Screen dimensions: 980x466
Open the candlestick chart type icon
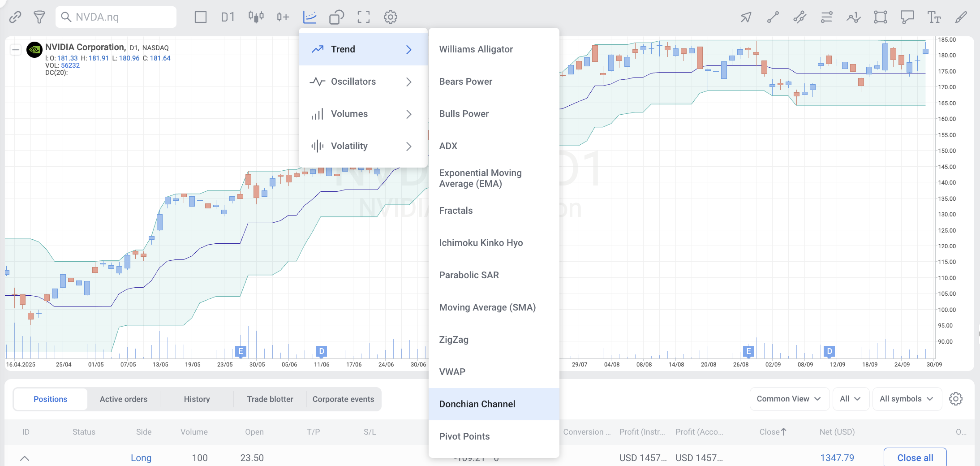pos(256,17)
